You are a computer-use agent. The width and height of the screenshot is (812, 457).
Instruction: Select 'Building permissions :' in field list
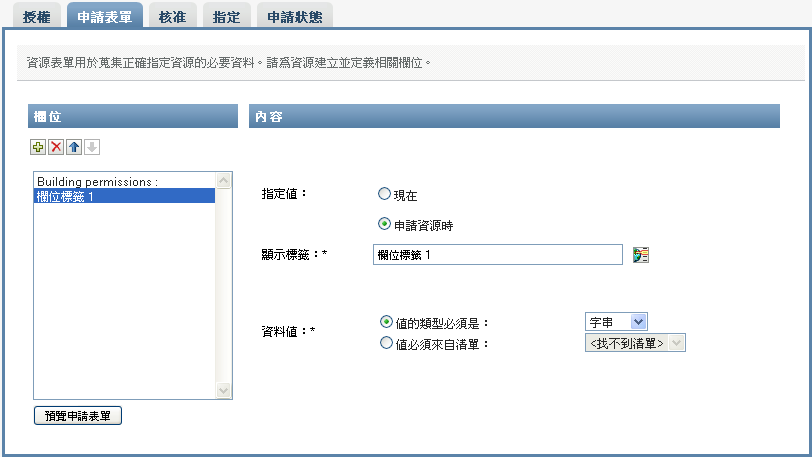(x=124, y=181)
